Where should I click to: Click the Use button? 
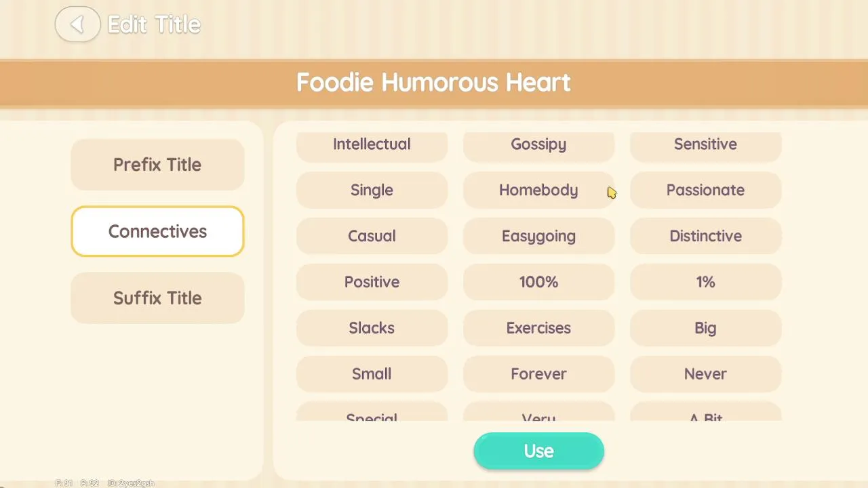coord(538,451)
